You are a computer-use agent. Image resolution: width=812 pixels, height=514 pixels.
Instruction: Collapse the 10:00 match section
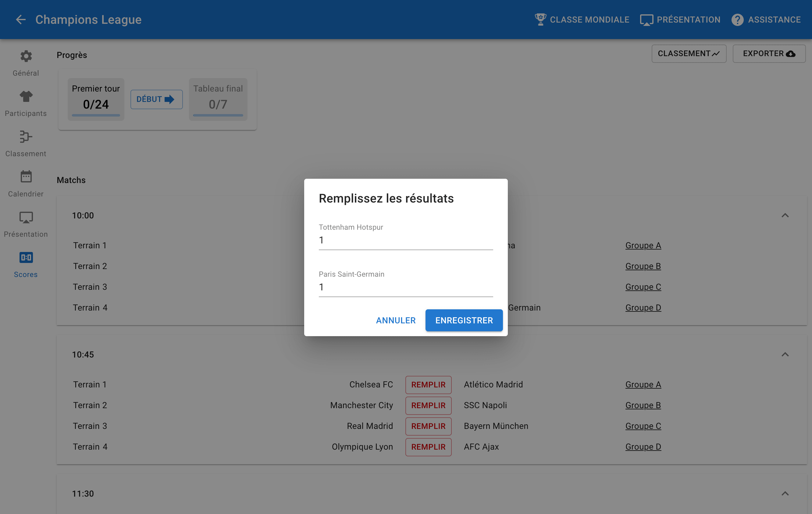(785, 215)
